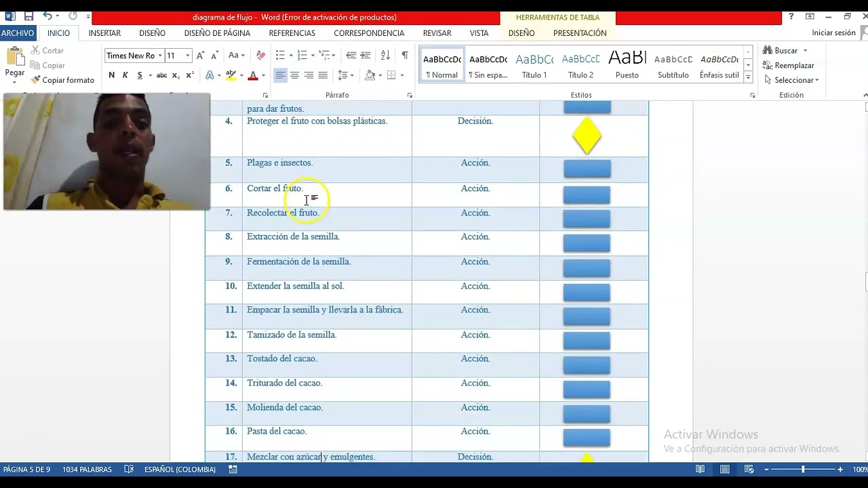Justify the paragraph text

coord(323,75)
